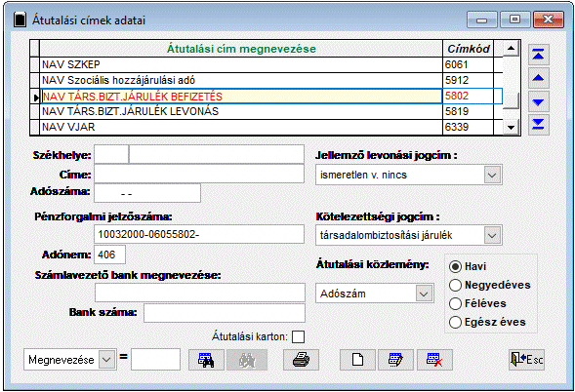Screen dimensions: 575x392
Task: Select the NAV SZKEP row
Action: 241,64
